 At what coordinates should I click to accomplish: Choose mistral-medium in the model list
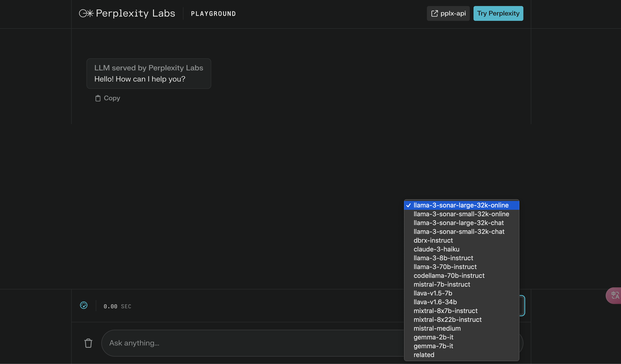point(461,329)
